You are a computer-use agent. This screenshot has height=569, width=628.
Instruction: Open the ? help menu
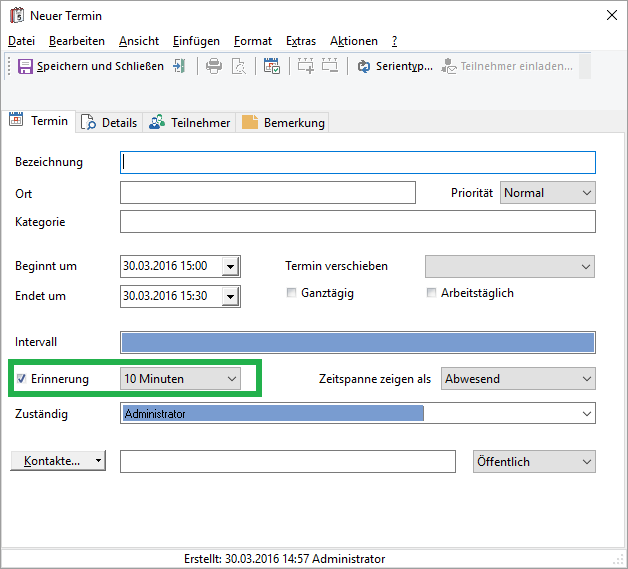pyautogui.click(x=395, y=41)
